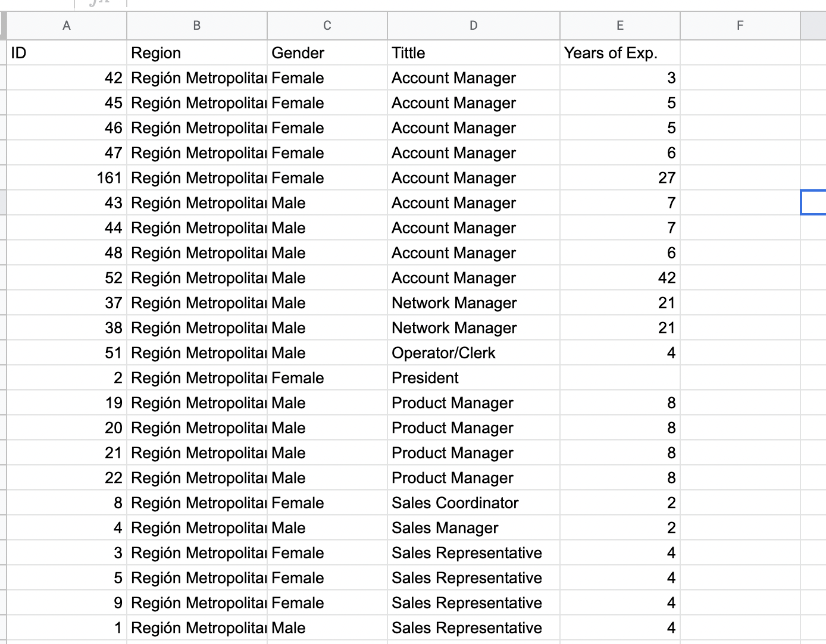
Task: Select column B header
Action: [x=196, y=26]
